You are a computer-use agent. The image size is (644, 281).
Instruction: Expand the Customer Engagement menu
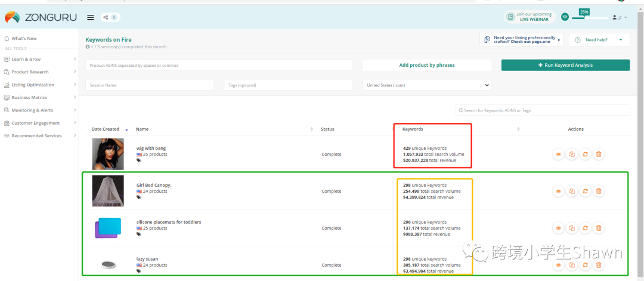point(41,123)
